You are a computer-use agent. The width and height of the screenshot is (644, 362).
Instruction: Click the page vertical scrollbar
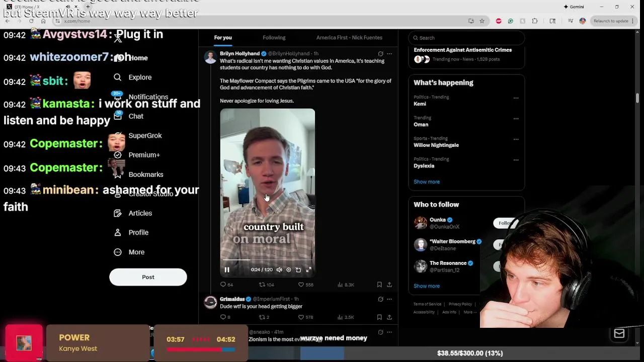click(637, 98)
